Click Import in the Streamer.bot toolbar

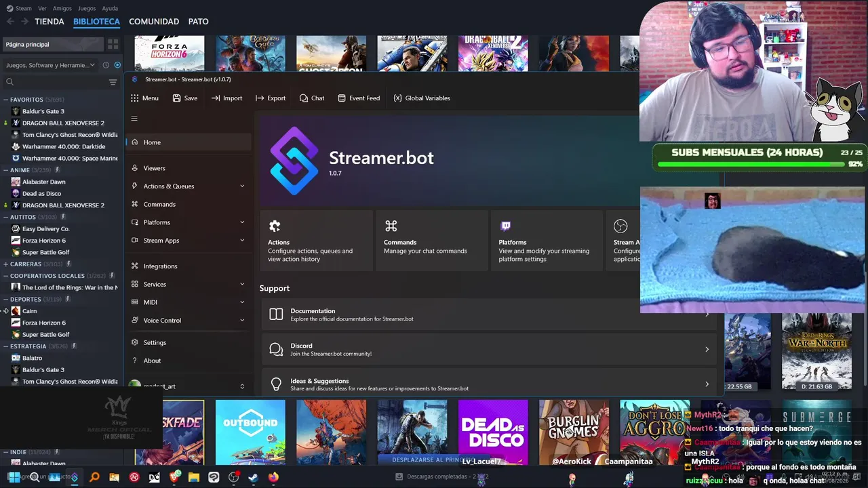[x=226, y=98]
